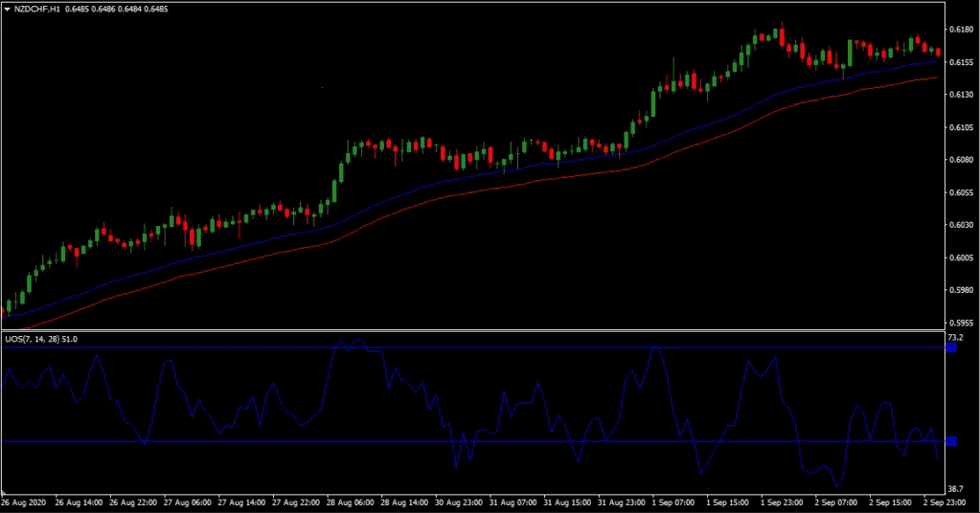Click the NZDCHF,H1 chart title text

37,9
